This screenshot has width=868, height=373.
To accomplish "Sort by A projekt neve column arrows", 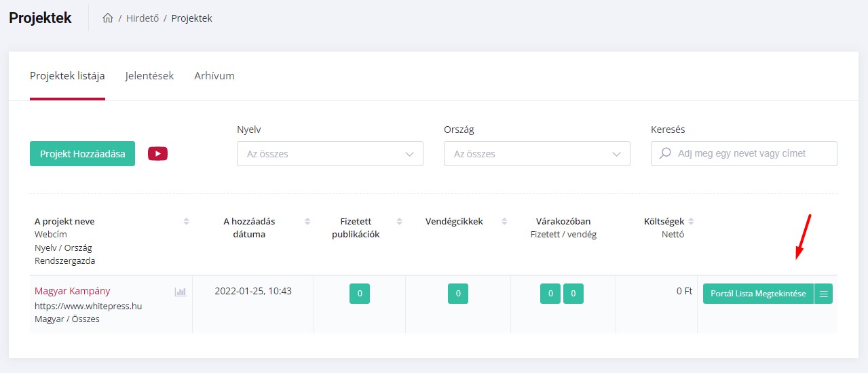I will pyautogui.click(x=186, y=222).
